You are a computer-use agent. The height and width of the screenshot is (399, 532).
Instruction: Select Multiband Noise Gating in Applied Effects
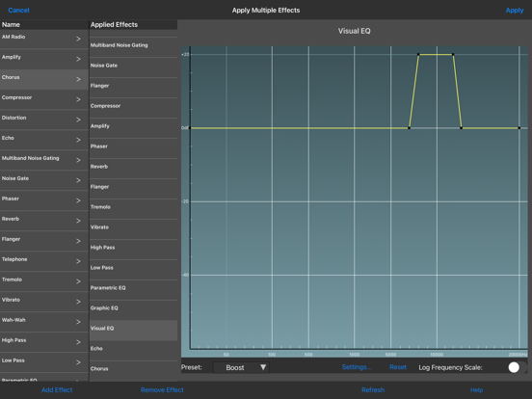click(x=133, y=47)
